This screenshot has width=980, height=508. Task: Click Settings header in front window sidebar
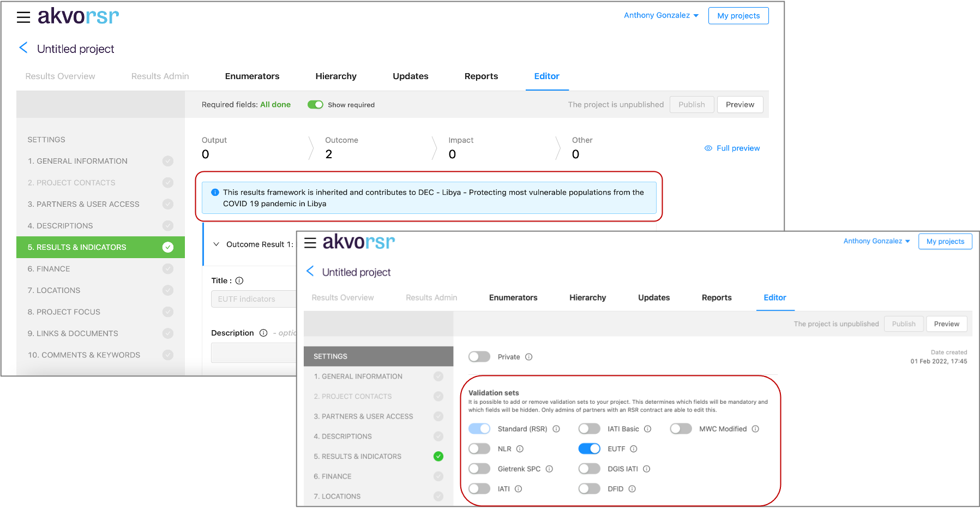pyautogui.click(x=378, y=356)
